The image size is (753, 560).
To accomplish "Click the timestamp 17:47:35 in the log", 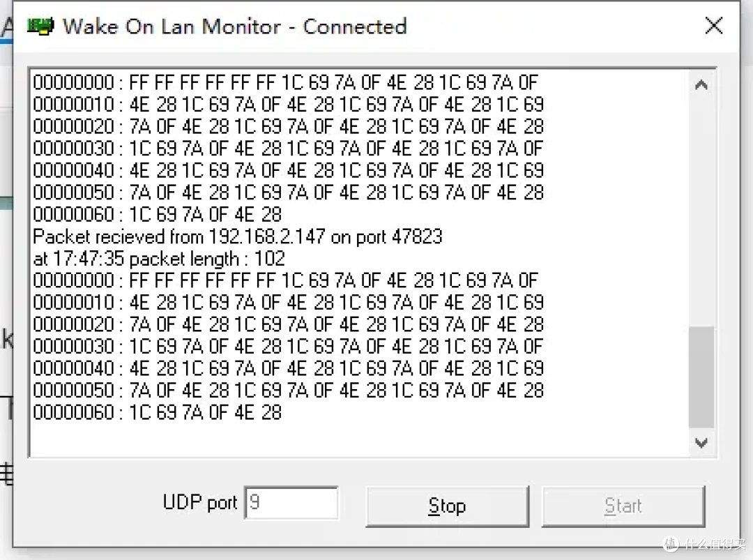I will tap(89, 259).
